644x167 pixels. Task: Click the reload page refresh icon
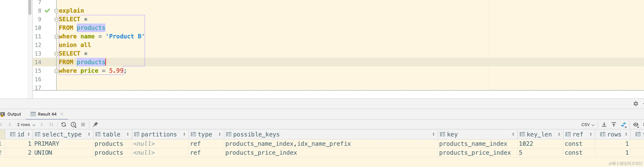tap(63, 124)
